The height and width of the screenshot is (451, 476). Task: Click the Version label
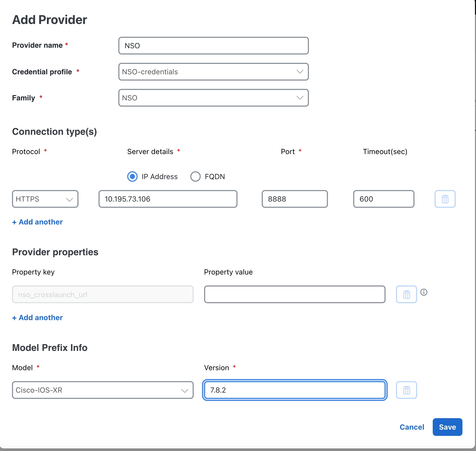217,368
